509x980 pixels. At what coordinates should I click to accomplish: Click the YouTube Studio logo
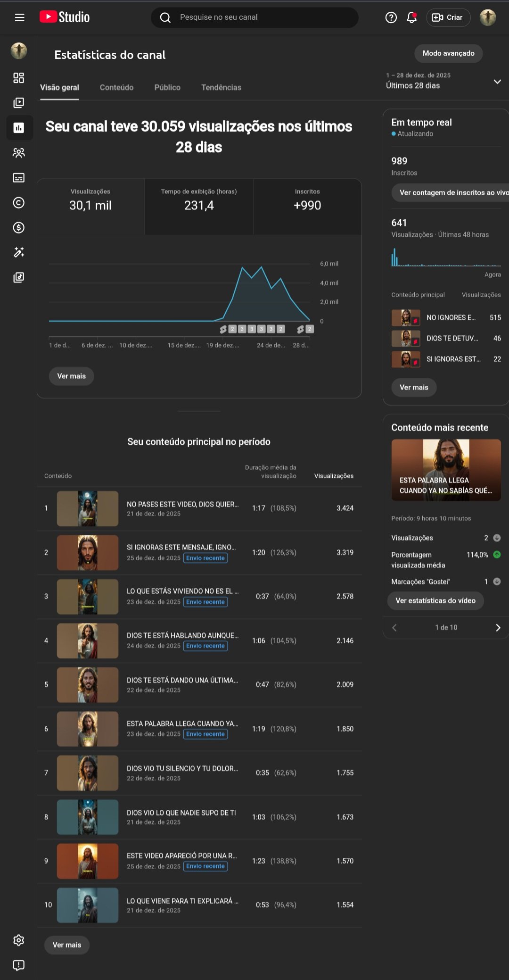click(65, 17)
